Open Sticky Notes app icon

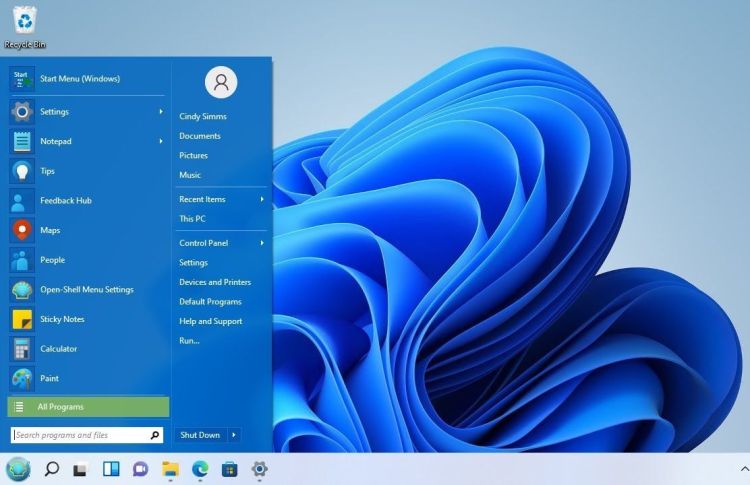pos(22,319)
